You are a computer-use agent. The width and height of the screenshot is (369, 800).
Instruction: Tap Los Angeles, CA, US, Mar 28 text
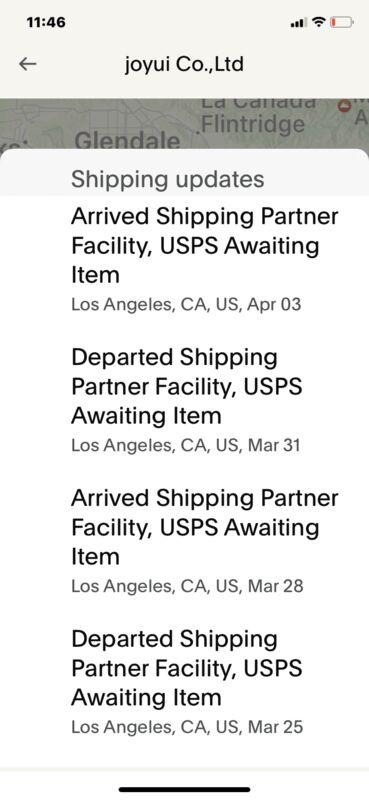[x=187, y=586]
